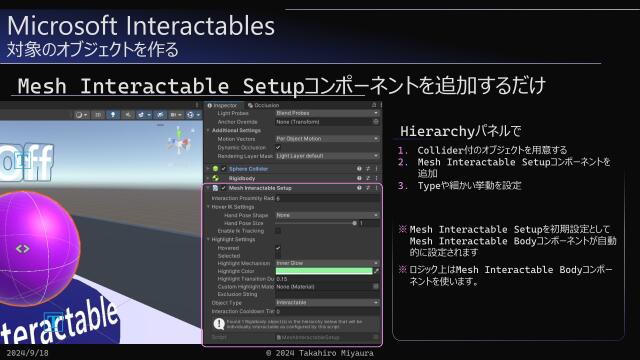The height and width of the screenshot is (360, 640).
Task: Open Rigidbody component kebab menu
Action: click(x=376, y=178)
